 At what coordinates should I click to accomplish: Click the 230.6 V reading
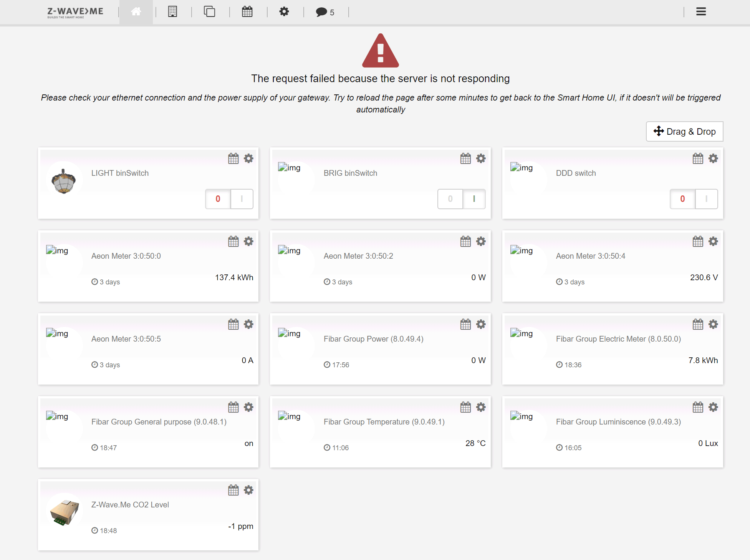[704, 278]
